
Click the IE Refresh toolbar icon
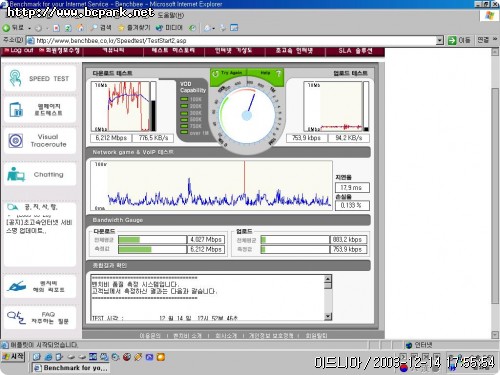[x=68, y=28]
